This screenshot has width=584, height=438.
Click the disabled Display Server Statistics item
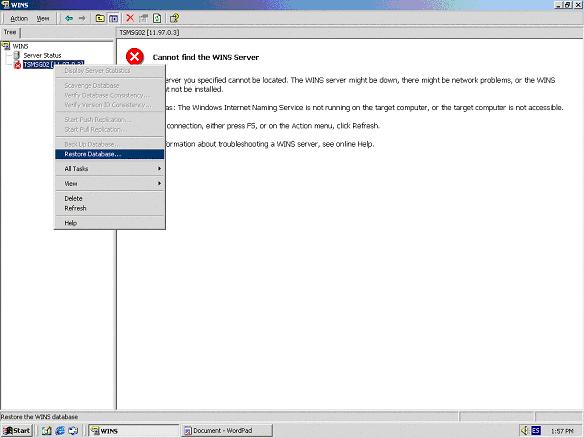click(x=110, y=70)
